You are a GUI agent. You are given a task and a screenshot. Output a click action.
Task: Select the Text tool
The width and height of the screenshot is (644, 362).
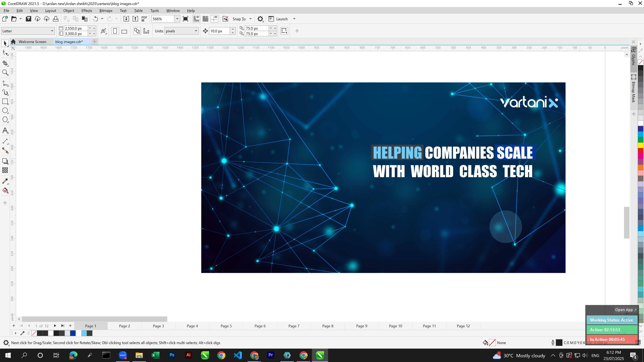pos(5,130)
